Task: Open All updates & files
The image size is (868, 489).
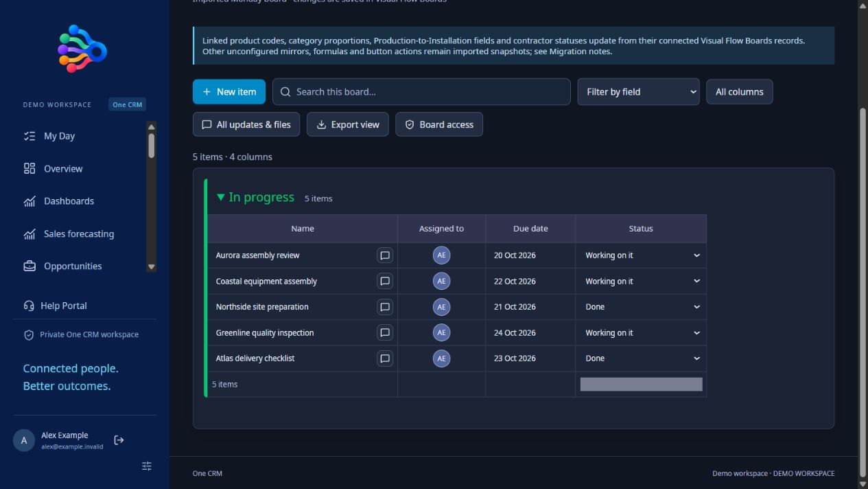Action: (x=246, y=125)
